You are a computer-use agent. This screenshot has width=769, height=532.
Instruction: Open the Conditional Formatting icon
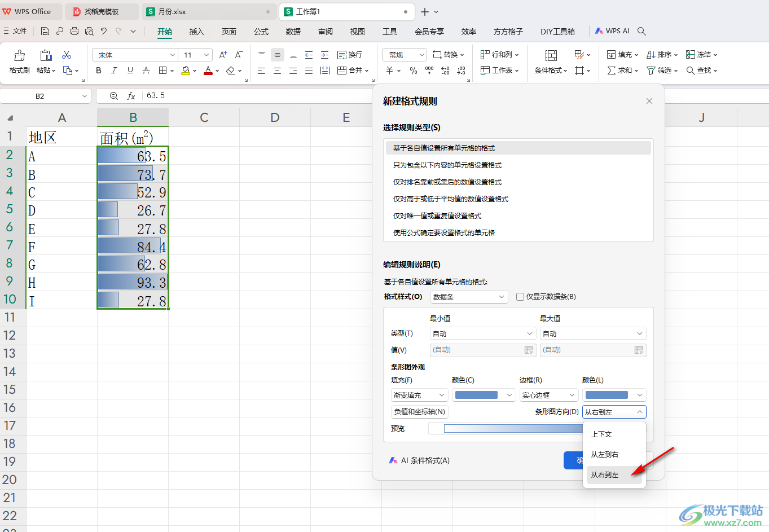pos(551,55)
